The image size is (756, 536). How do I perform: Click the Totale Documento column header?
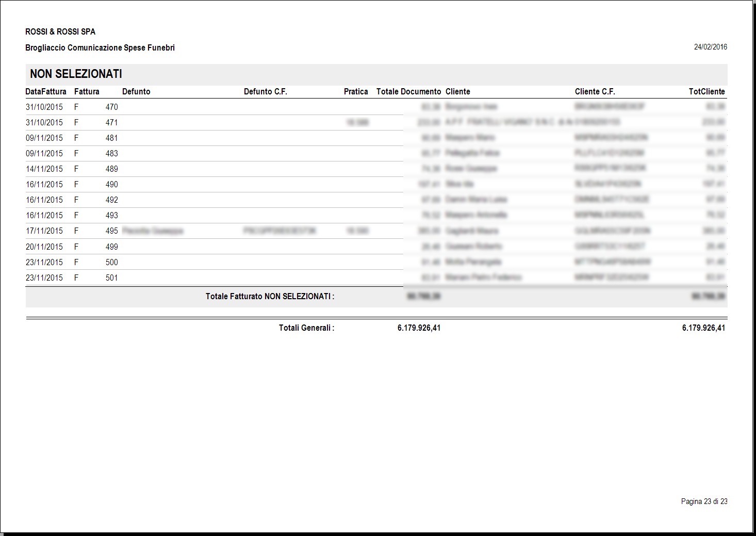click(x=408, y=91)
